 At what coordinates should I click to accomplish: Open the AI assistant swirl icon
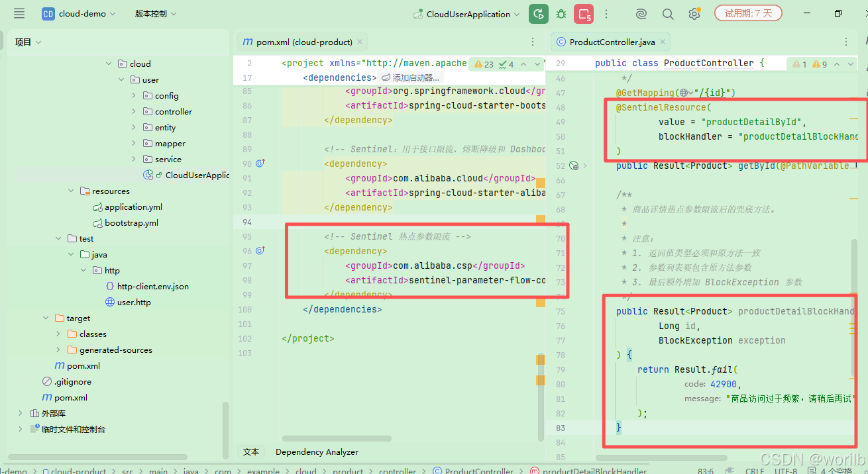pyautogui.click(x=641, y=14)
